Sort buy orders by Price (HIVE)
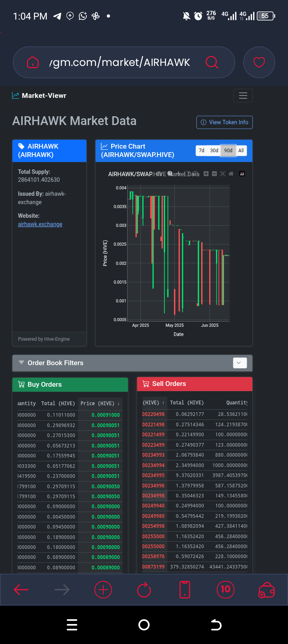The height and width of the screenshot is (644, 288). (100, 403)
